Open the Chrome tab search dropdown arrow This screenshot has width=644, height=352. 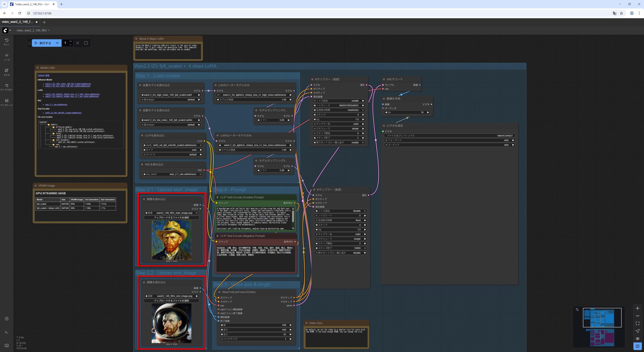coord(4,4)
